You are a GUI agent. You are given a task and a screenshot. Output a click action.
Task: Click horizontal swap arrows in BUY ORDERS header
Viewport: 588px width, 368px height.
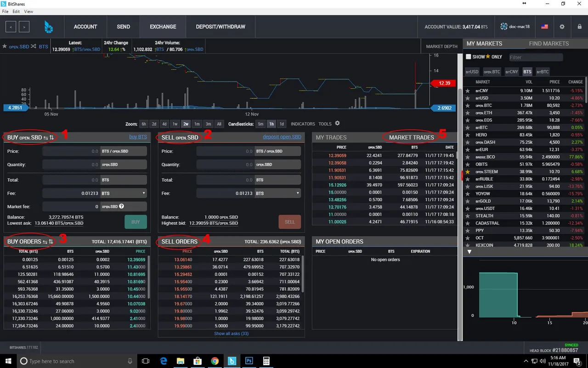45,241
